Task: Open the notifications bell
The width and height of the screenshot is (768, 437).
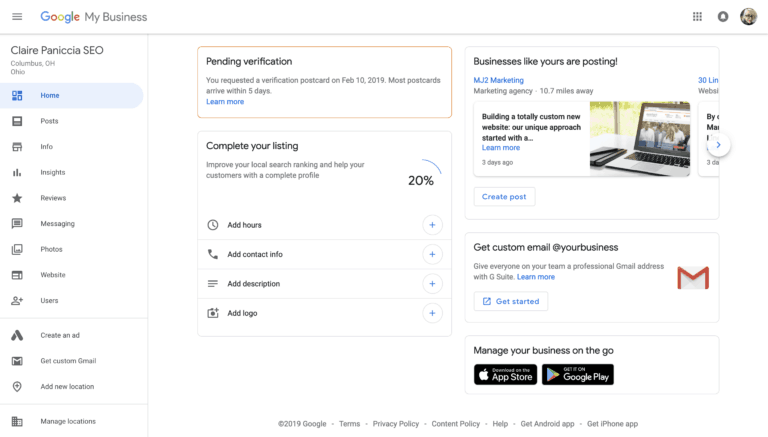Action: point(723,17)
